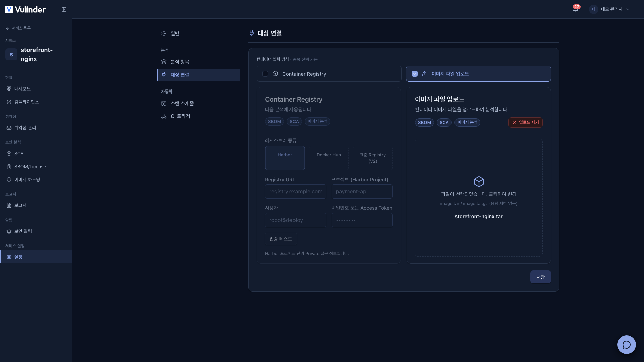
Task: Click 인증 테스트 button
Action: (x=281, y=239)
